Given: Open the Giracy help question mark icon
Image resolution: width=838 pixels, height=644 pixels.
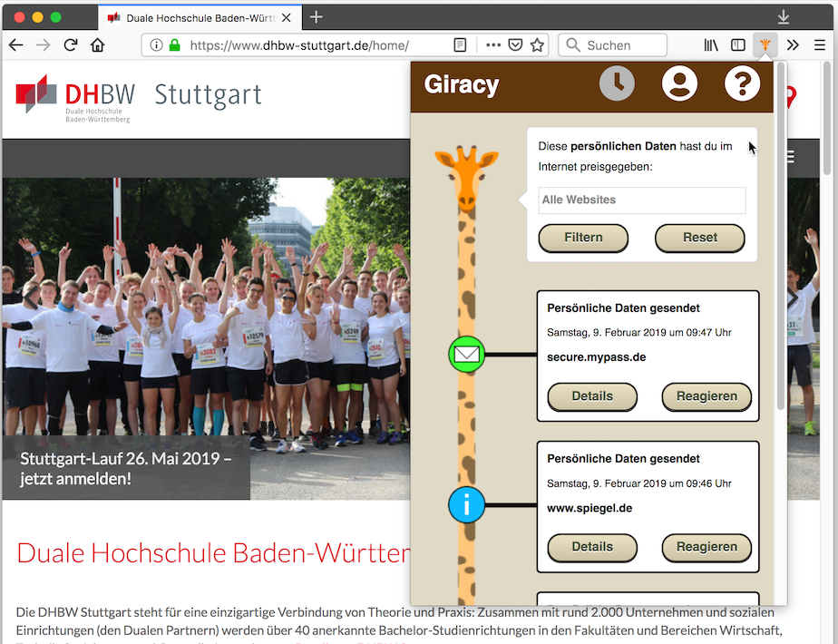Looking at the screenshot, I should click(x=742, y=84).
